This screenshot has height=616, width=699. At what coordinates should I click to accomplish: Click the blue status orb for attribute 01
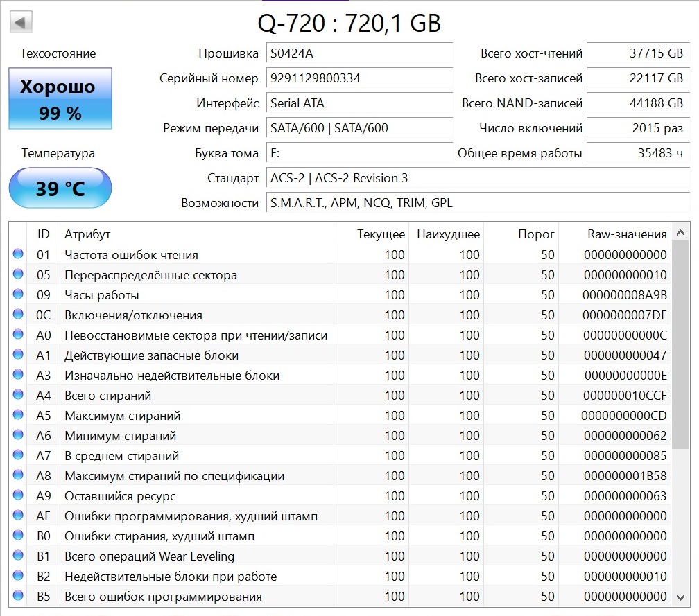(18, 254)
